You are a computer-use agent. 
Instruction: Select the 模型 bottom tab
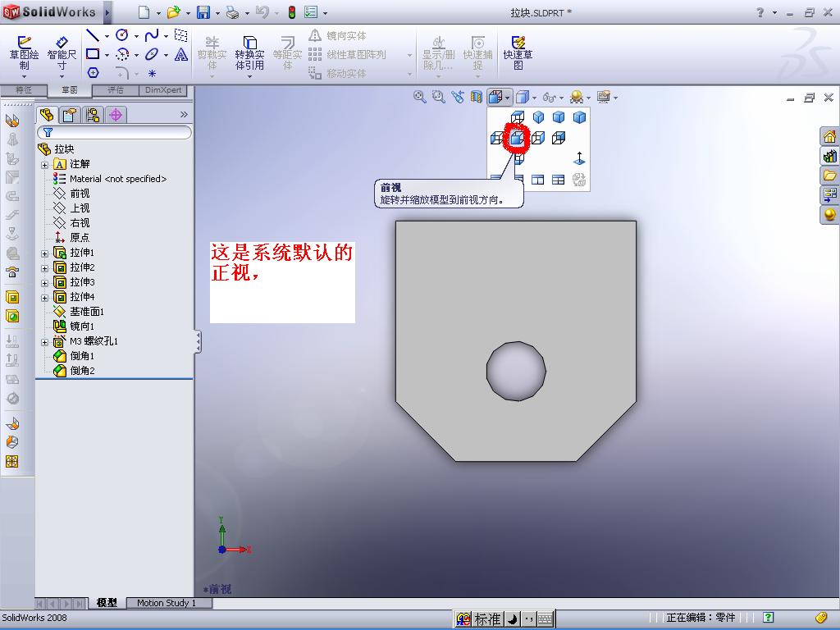coord(107,603)
